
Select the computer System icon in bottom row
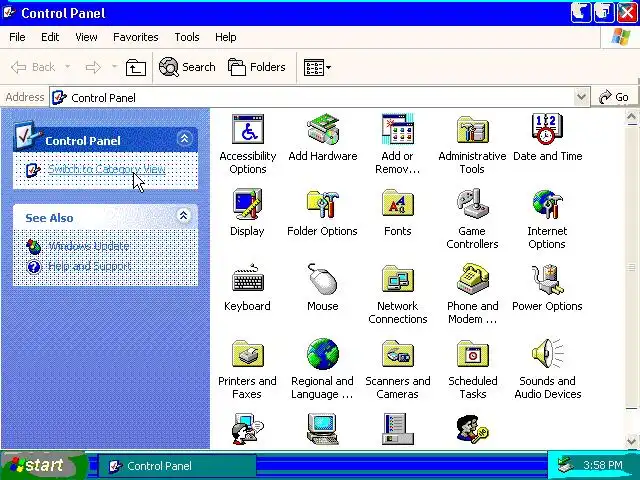(x=322, y=429)
